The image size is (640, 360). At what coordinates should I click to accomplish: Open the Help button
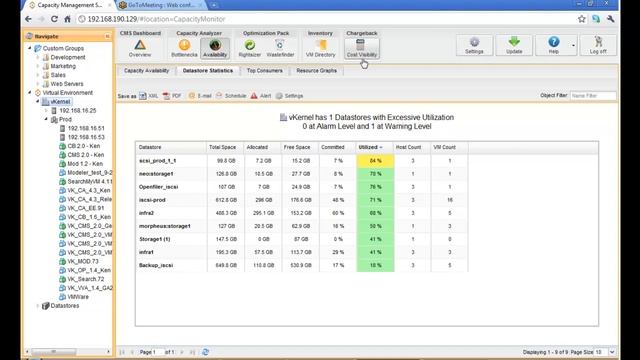click(x=553, y=45)
